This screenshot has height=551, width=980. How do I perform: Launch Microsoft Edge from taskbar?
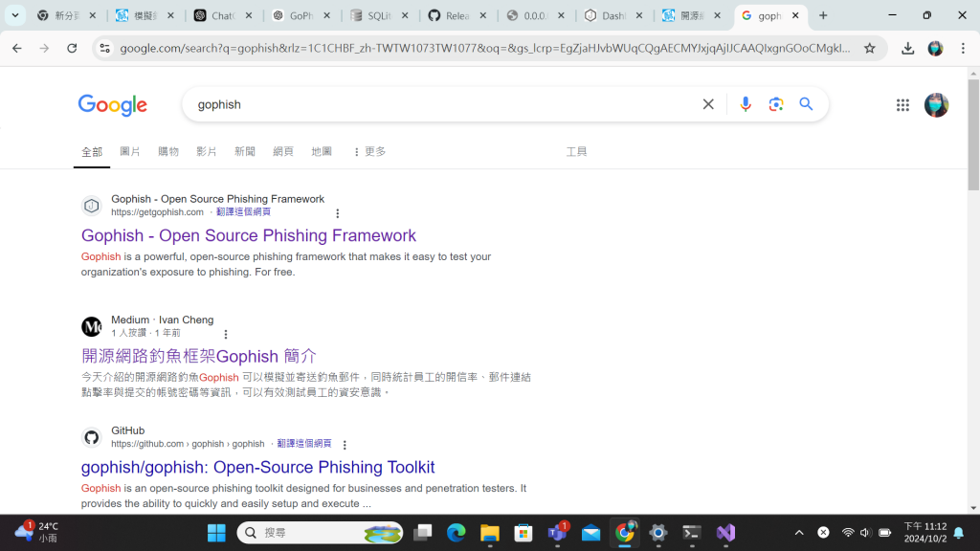pyautogui.click(x=457, y=533)
